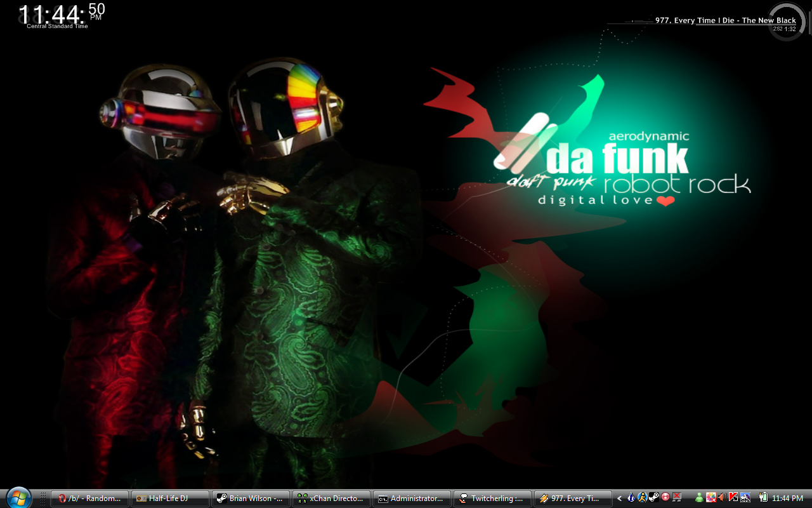This screenshot has height=508, width=812.
Task: Open the battery power plug tray icon
Action: tap(763, 497)
